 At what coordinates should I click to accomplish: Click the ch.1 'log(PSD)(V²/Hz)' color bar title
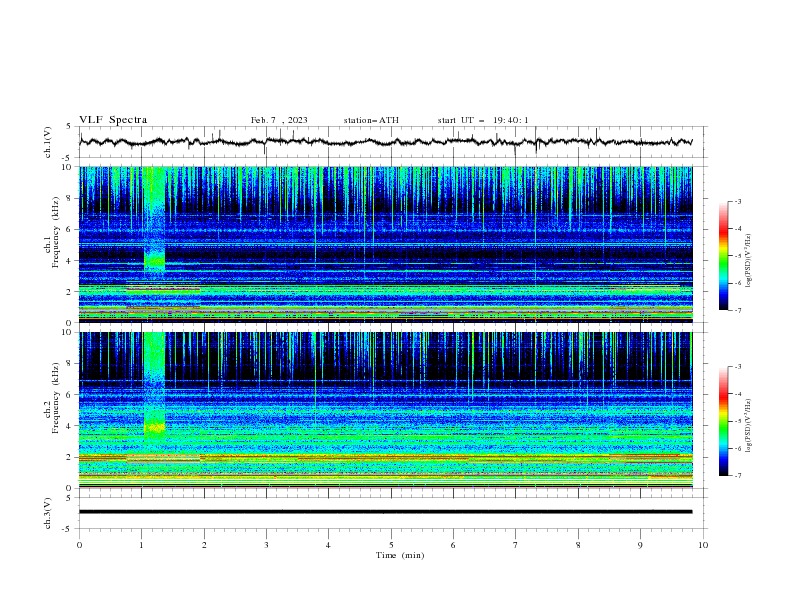click(749, 261)
